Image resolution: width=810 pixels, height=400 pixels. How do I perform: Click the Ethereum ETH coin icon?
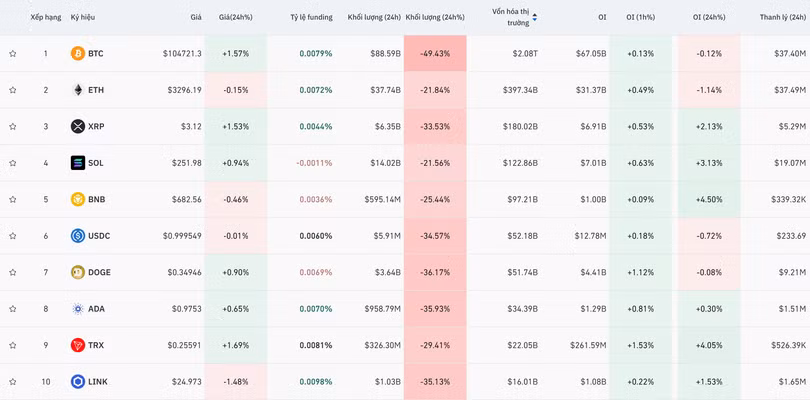[x=78, y=90]
